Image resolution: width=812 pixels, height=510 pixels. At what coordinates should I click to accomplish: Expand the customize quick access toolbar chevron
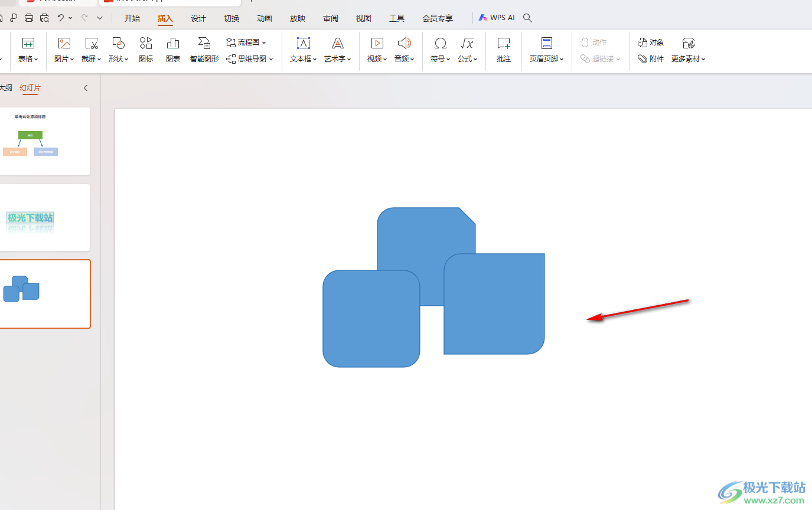coord(100,18)
